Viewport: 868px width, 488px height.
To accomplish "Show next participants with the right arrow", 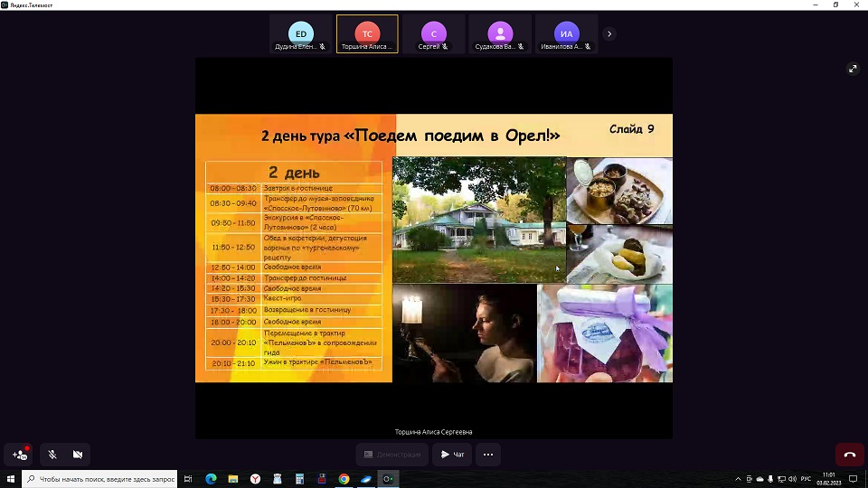I will (609, 34).
